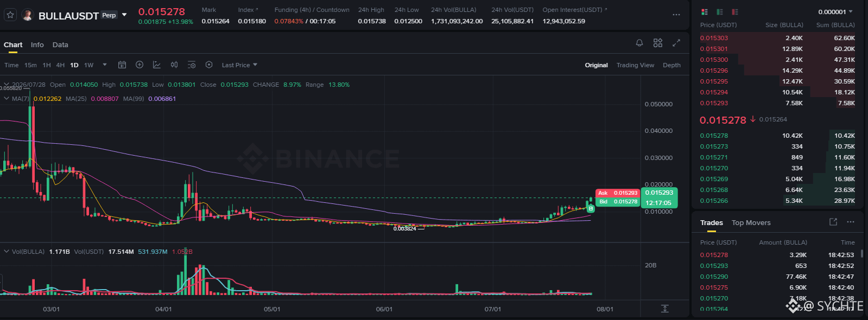Click the Price (USDT) order book column header
The image size is (868, 320).
pos(718,25)
